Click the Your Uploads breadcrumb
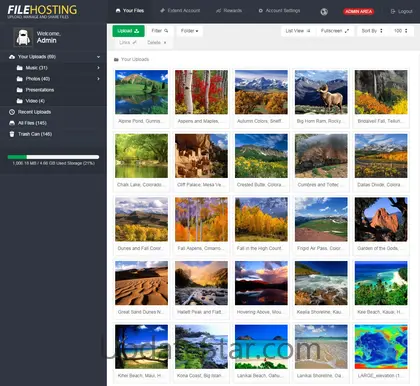 pyautogui.click(x=131, y=59)
